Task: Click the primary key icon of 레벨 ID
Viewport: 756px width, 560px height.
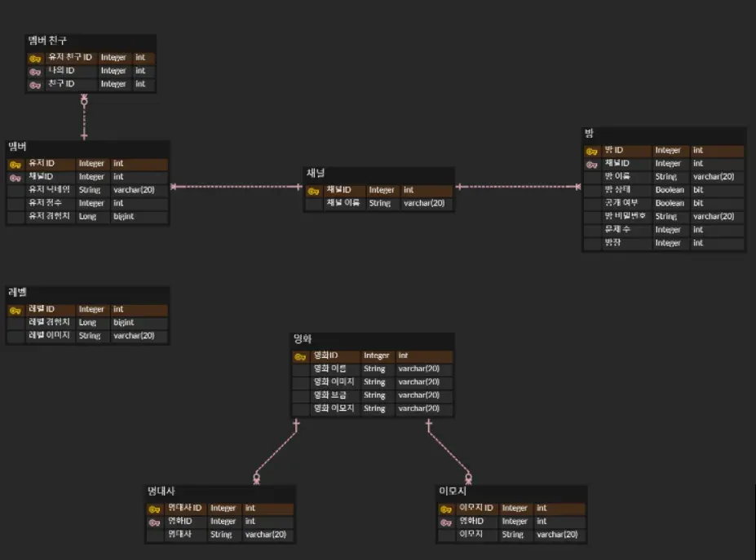Action: [x=15, y=311]
